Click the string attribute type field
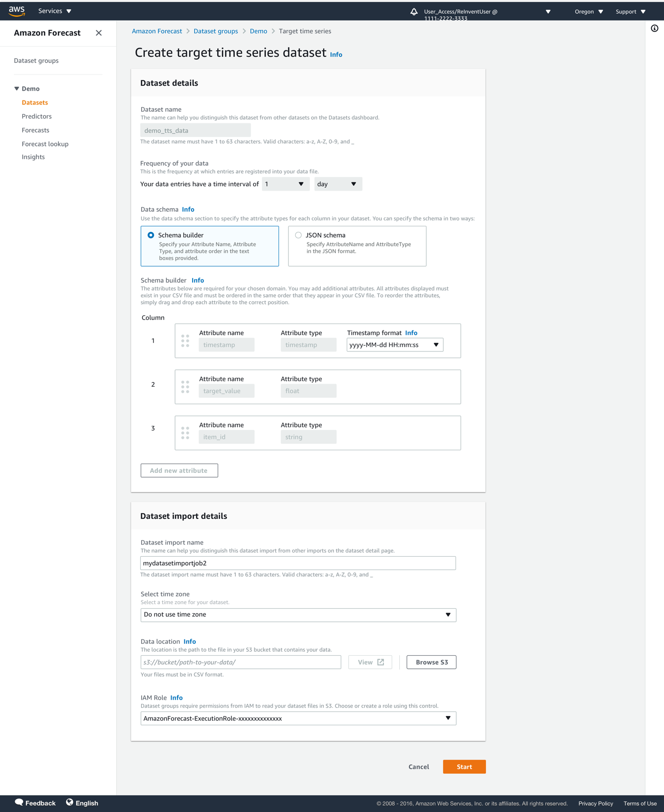Screen dimensions: 664x812 pos(308,437)
